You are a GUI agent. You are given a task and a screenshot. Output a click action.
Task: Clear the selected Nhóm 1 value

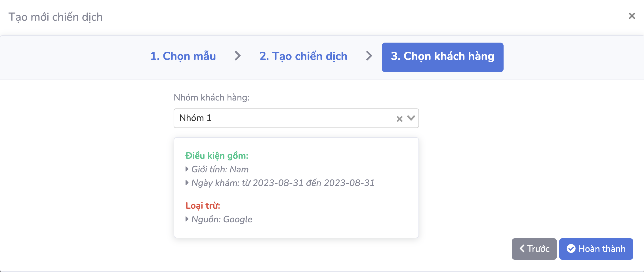399,119
